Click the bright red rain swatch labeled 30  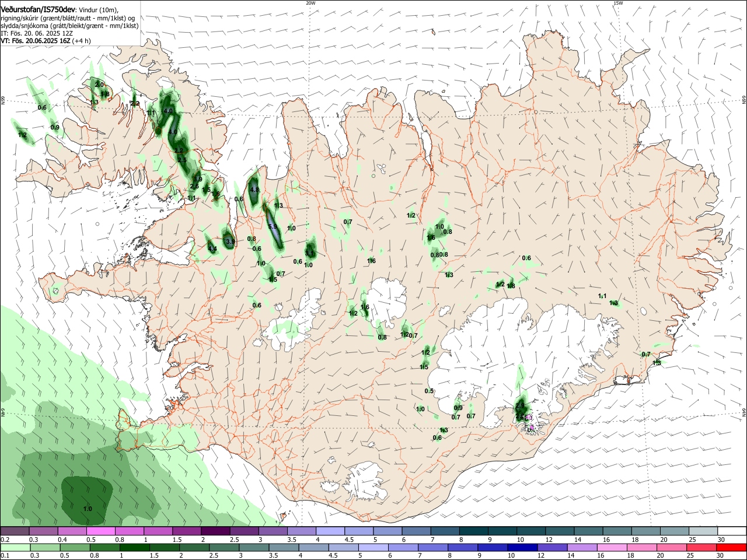(731, 547)
